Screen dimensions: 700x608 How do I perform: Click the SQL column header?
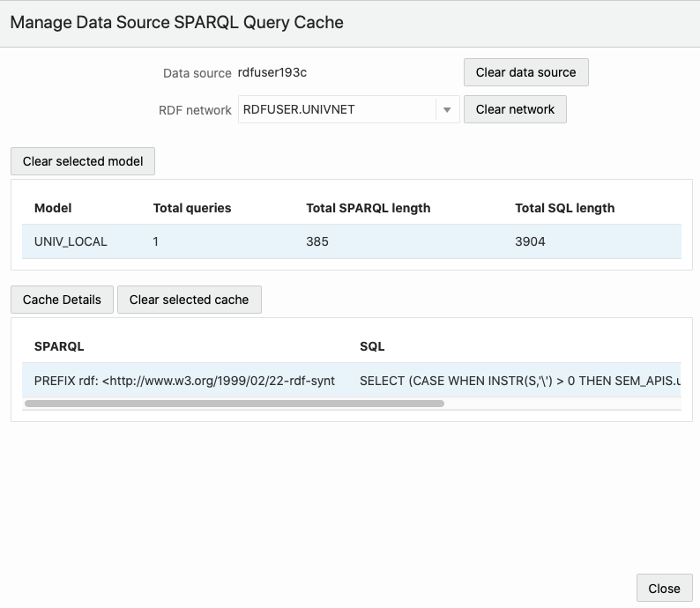(372, 346)
